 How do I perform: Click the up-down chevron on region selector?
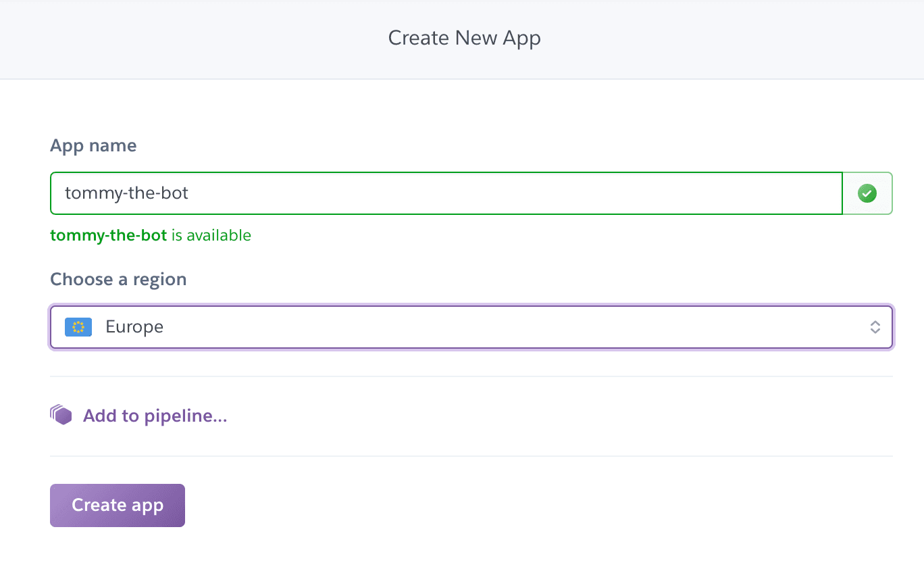[x=875, y=326]
